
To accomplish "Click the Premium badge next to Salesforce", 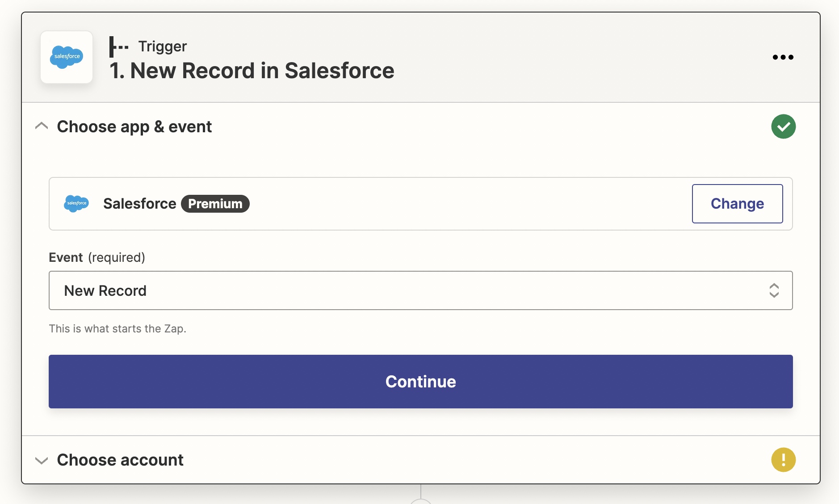I will pyautogui.click(x=215, y=204).
